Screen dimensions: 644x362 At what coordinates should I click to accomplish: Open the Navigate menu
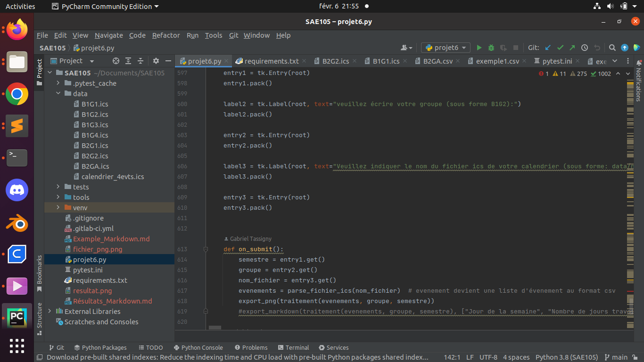(108, 35)
